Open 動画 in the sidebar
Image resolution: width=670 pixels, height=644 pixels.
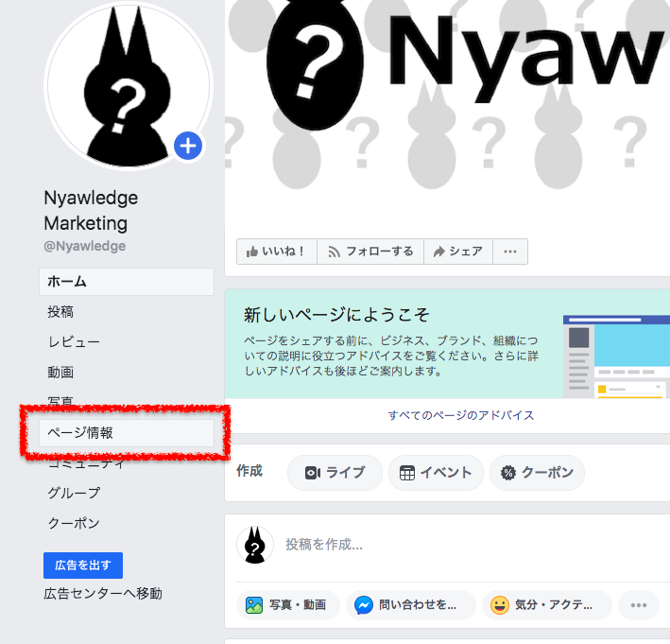(60, 372)
